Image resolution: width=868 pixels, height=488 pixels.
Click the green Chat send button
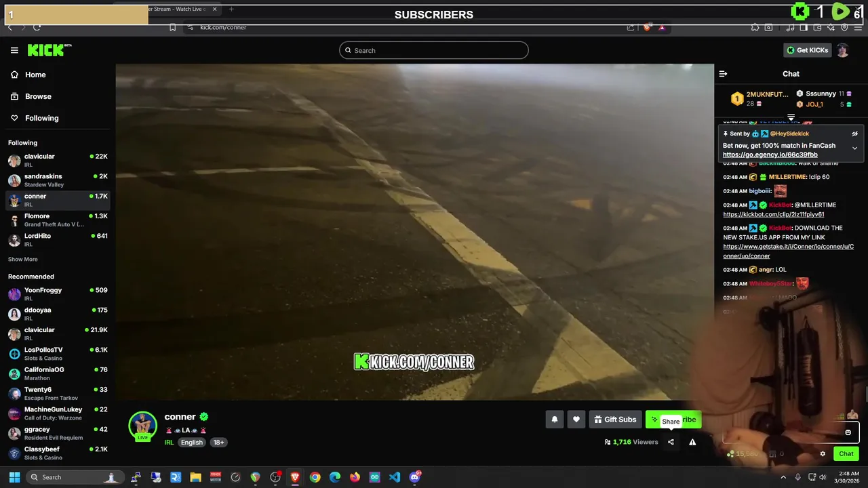coord(846,453)
